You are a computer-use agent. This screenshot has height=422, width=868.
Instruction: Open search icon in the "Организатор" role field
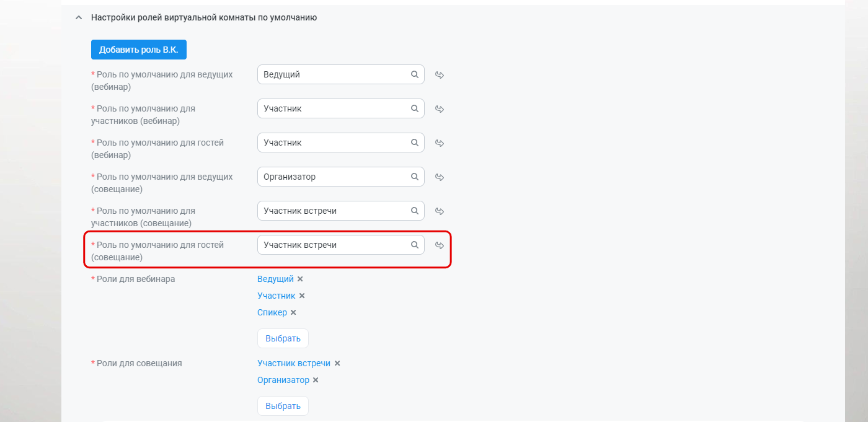(415, 177)
